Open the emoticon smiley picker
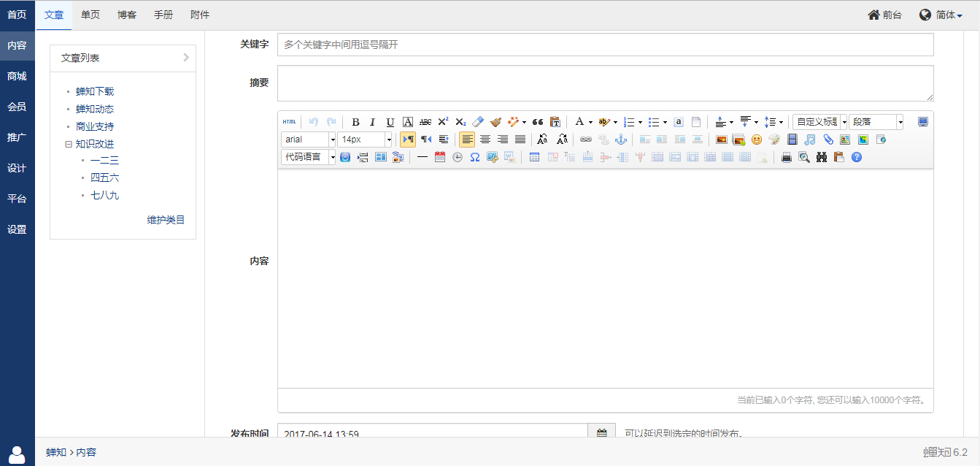Viewport: 980px width, 466px height. pyautogui.click(x=757, y=140)
